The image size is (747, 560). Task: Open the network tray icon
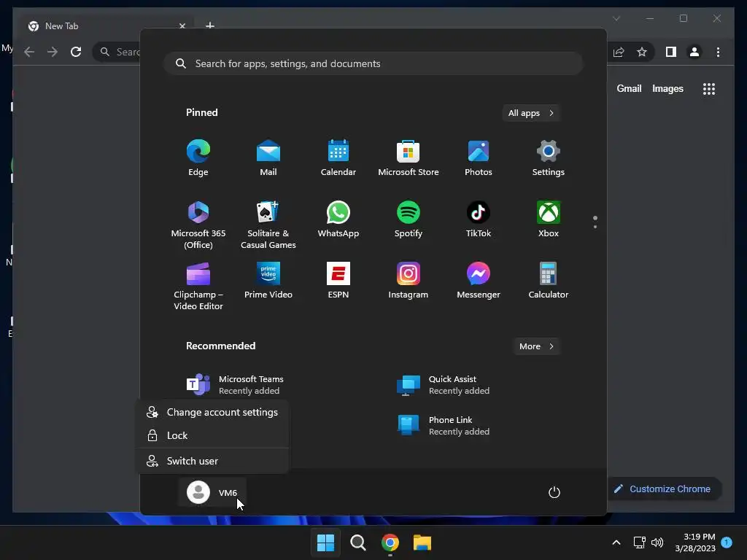[x=639, y=542]
